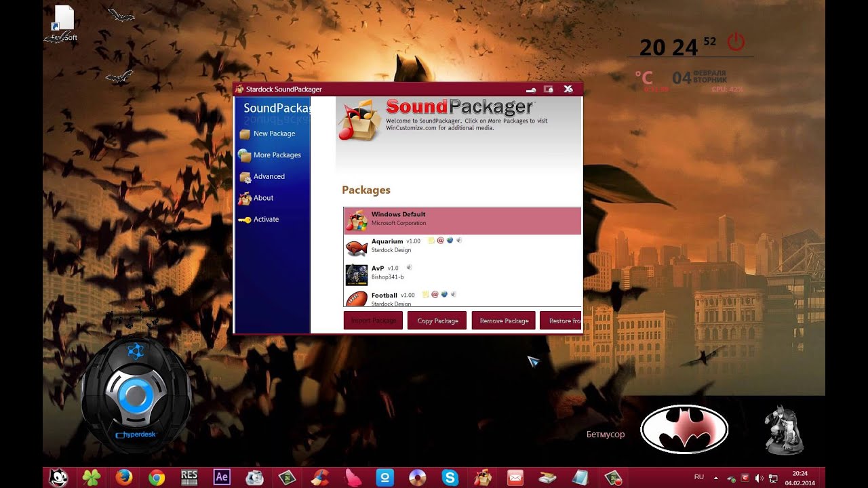The image size is (868, 488).
Task: Open the Football package notes icon
Action: click(x=425, y=295)
